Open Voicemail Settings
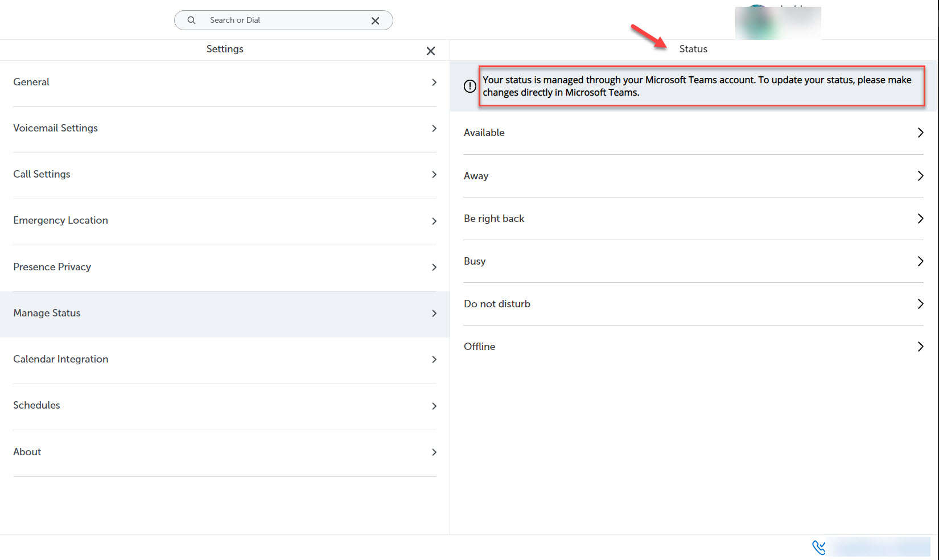This screenshot has height=560, width=939. pyautogui.click(x=224, y=128)
